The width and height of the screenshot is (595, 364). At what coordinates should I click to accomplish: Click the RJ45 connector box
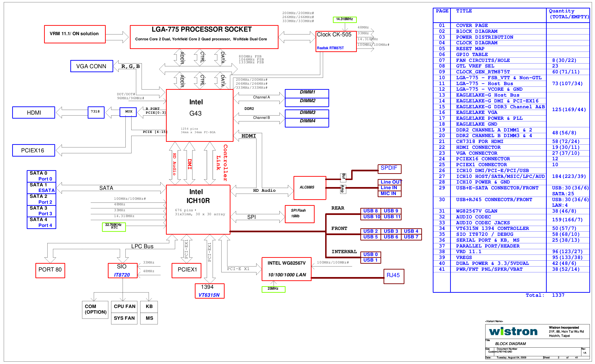(394, 276)
